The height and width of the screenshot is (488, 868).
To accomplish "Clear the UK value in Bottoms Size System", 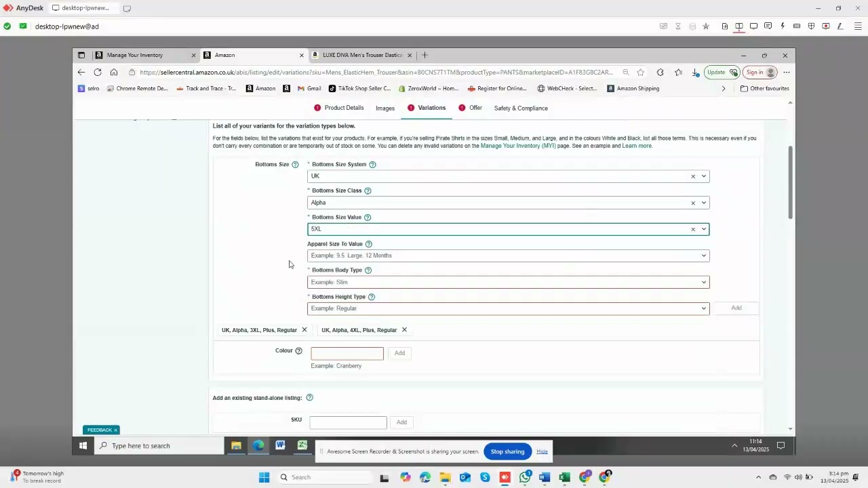I will (693, 176).
